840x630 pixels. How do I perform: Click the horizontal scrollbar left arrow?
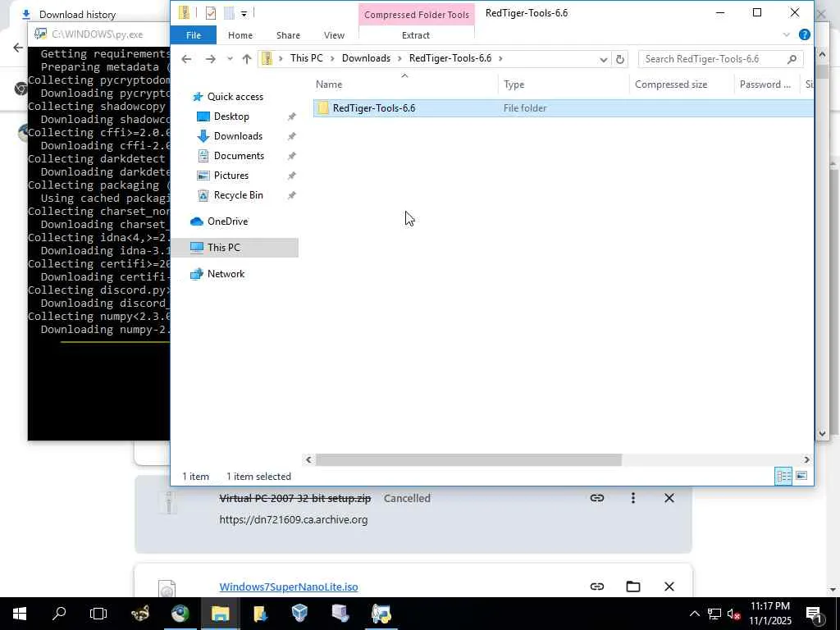[x=308, y=459]
